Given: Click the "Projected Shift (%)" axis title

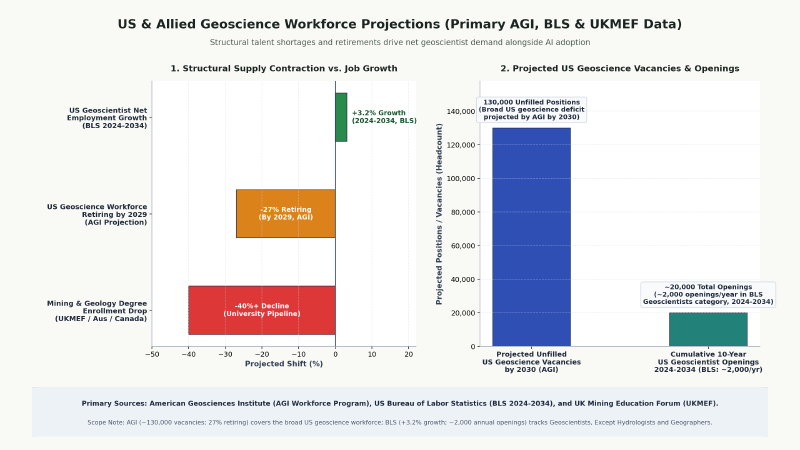Looking at the screenshot, I should [x=284, y=364].
